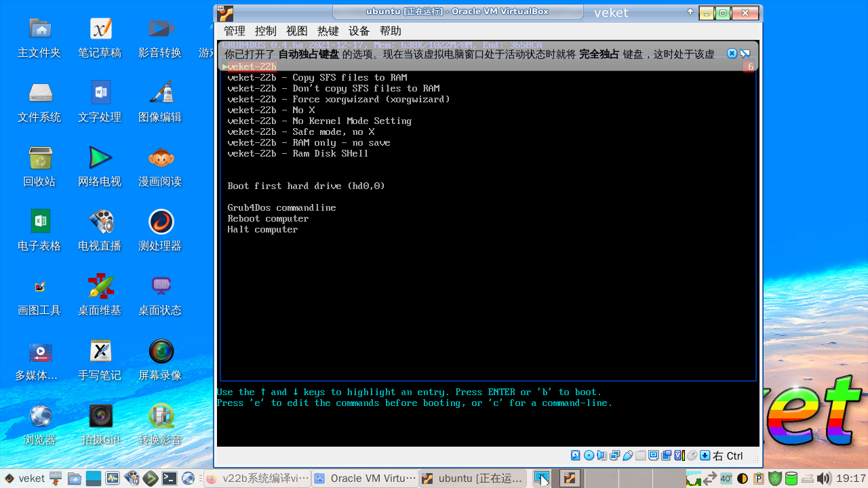The width and height of the screenshot is (868, 488).
Task: Click the shared folders status icon
Action: click(640, 455)
